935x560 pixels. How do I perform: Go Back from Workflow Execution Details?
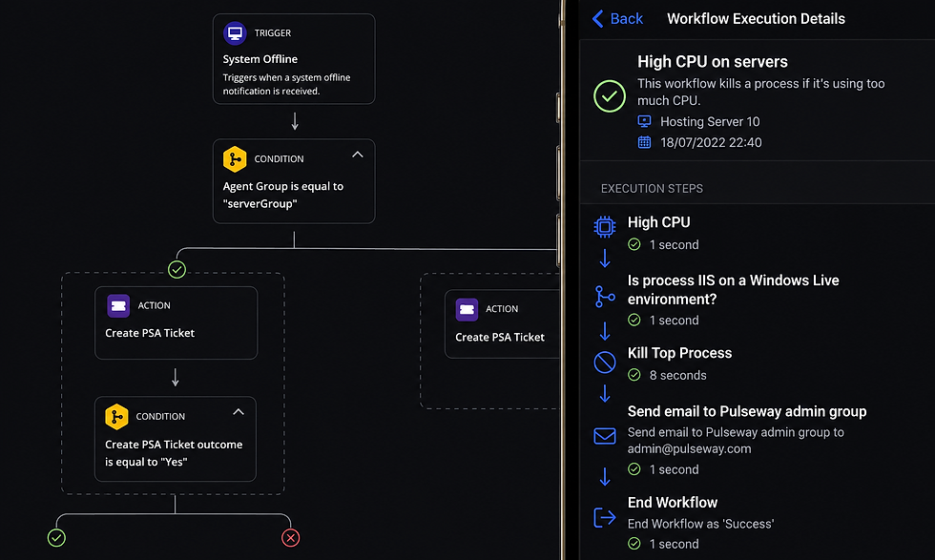pos(618,18)
